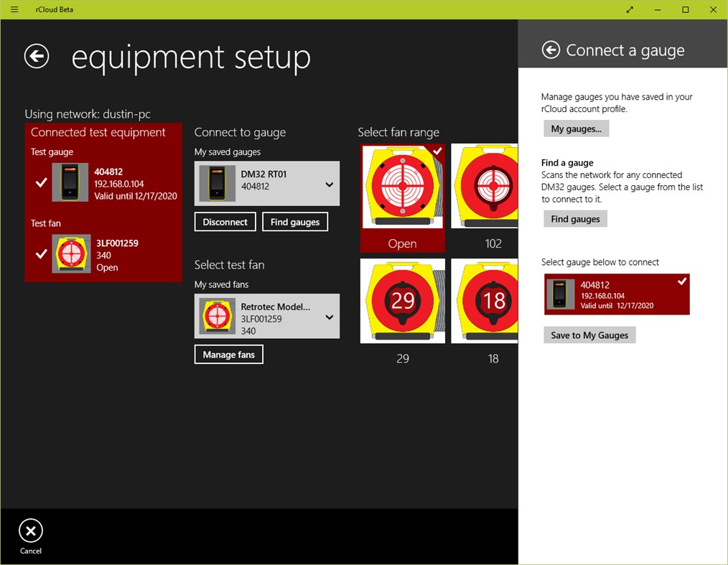Image resolution: width=728 pixels, height=565 pixels.
Task: Select gauge 404812 from the connect list
Action: click(616, 294)
